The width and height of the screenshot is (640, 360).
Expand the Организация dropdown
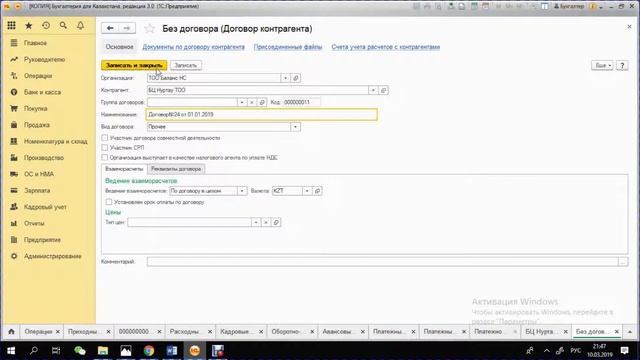click(285, 78)
